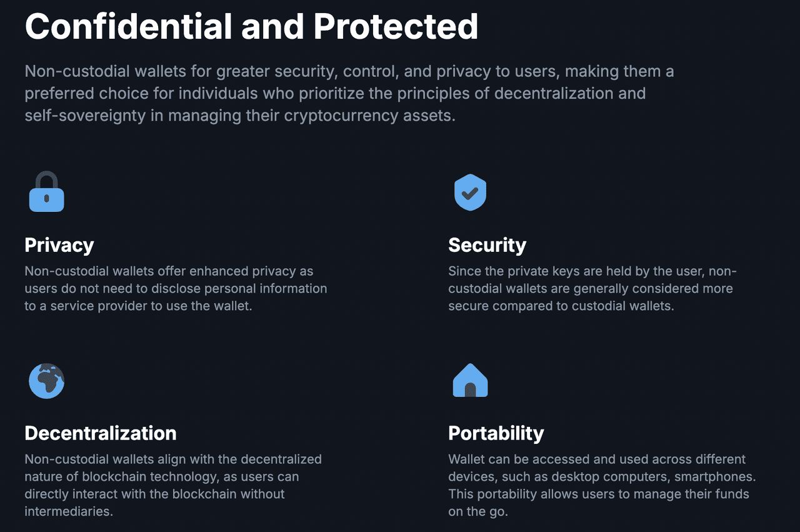
Task: Click the description text under Decentralization
Action: (x=173, y=485)
